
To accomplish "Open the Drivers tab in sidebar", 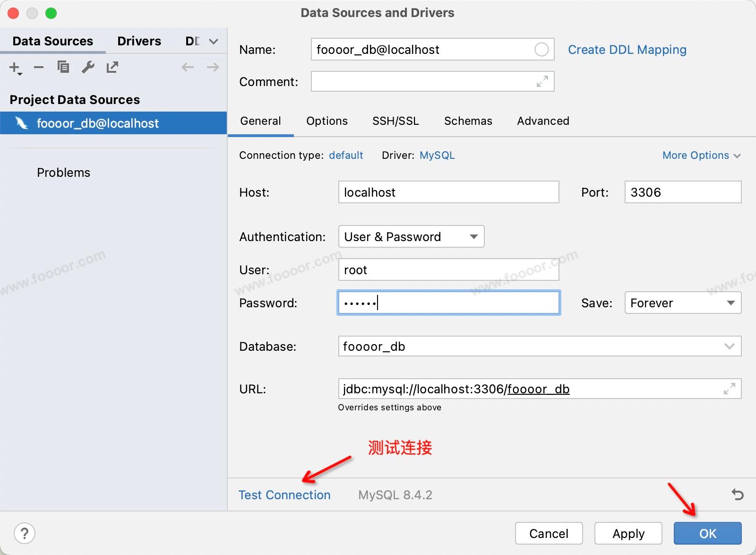I will (139, 41).
